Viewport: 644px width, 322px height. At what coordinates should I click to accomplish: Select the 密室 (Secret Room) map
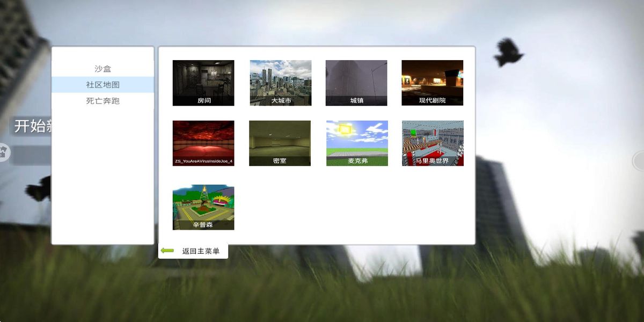(280, 142)
